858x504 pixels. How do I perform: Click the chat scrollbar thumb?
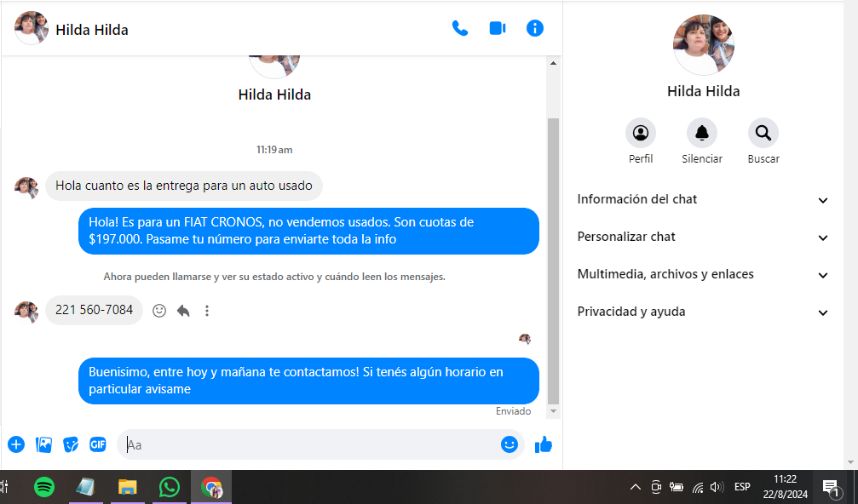(553, 261)
